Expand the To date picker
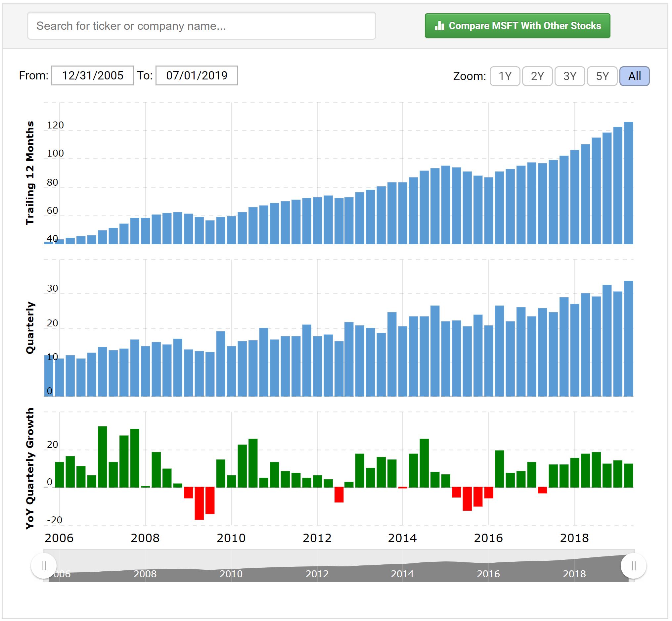This screenshot has height=621, width=672. click(200, 75)
